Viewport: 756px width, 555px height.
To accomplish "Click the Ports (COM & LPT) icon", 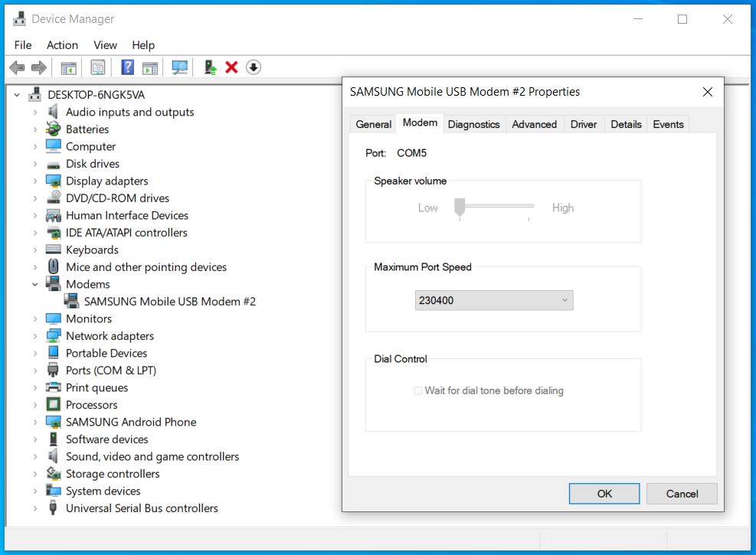I will tap(53, 371).
